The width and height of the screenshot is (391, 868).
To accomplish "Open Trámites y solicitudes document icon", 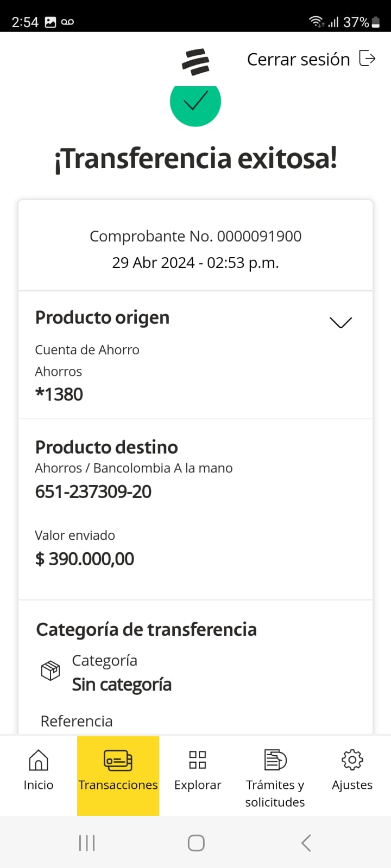I will click(275, 759).
